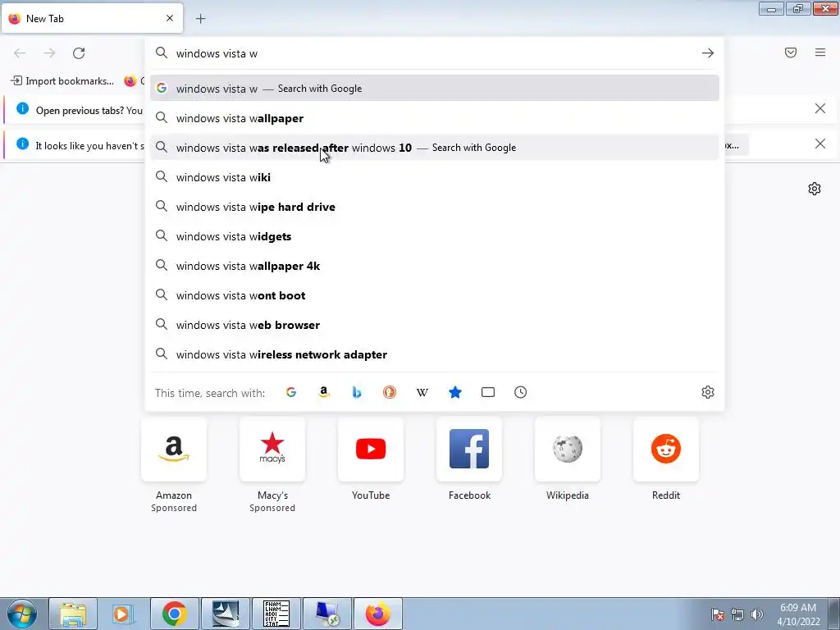Search this time with Wikipedia
The image size is (840, 630).
click(422, 392)
